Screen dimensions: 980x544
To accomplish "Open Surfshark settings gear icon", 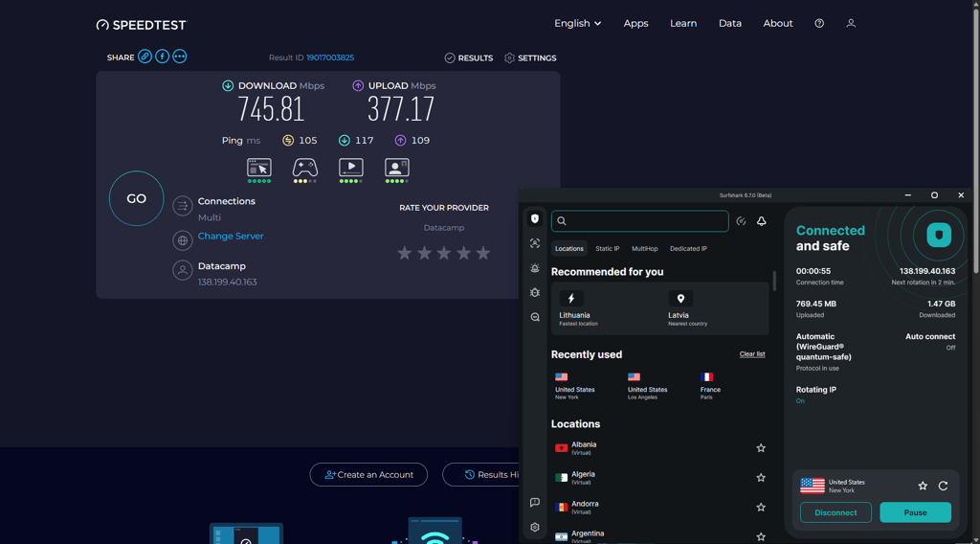I will click(x=535, y=527).
